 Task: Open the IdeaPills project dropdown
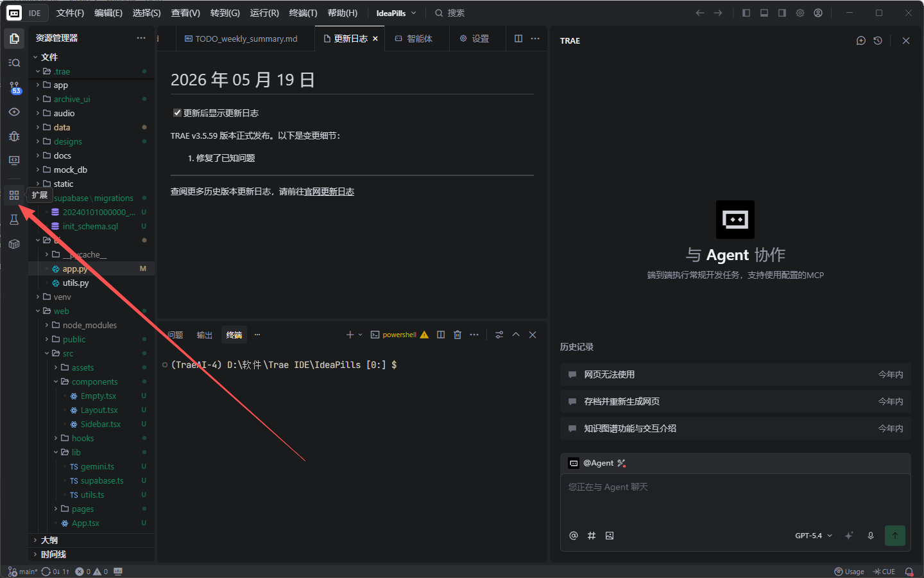tap(396, 13)
